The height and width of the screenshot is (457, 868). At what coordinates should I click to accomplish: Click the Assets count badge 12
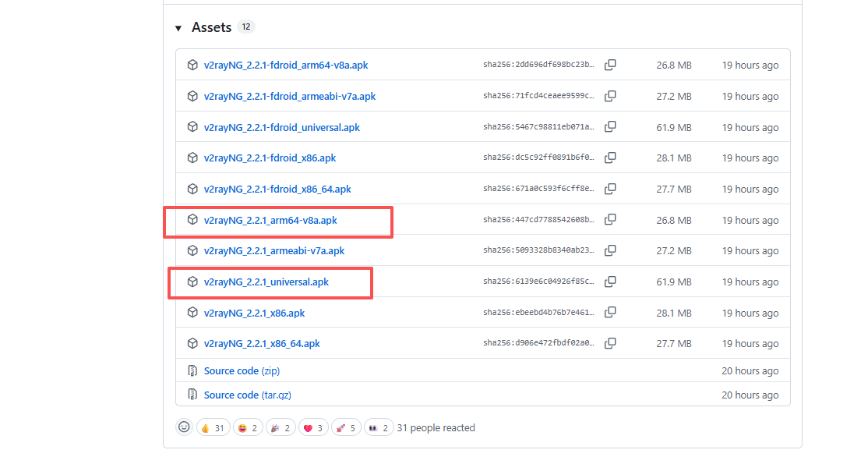(245, 27)
